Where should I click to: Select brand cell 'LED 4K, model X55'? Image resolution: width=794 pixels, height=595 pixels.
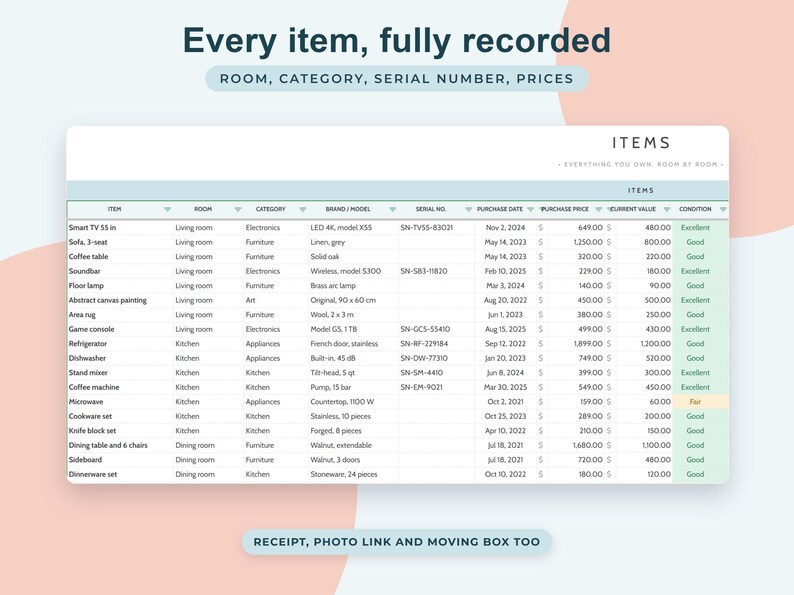pos(341,228)
